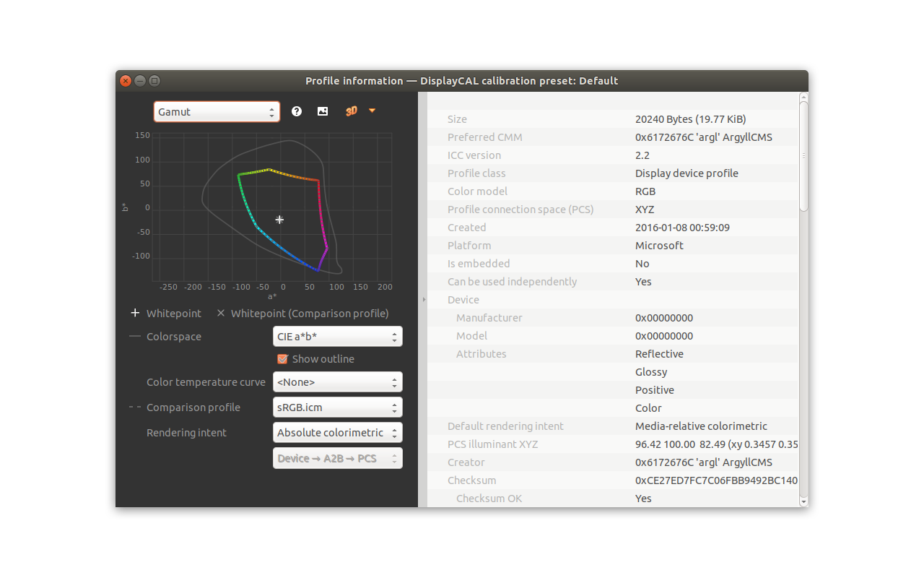Select the Profile class row
Viewport: 924px width, 578px height.
tap(476, 173)
